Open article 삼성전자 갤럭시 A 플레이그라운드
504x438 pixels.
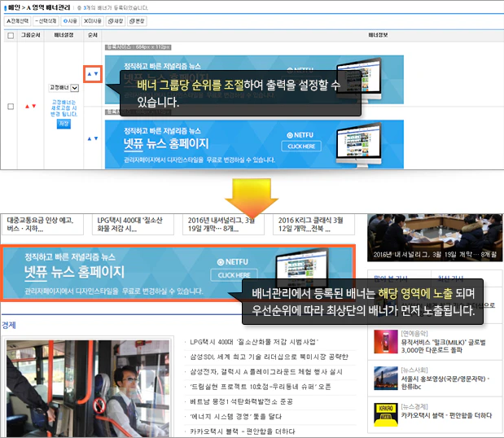(266, 372)
